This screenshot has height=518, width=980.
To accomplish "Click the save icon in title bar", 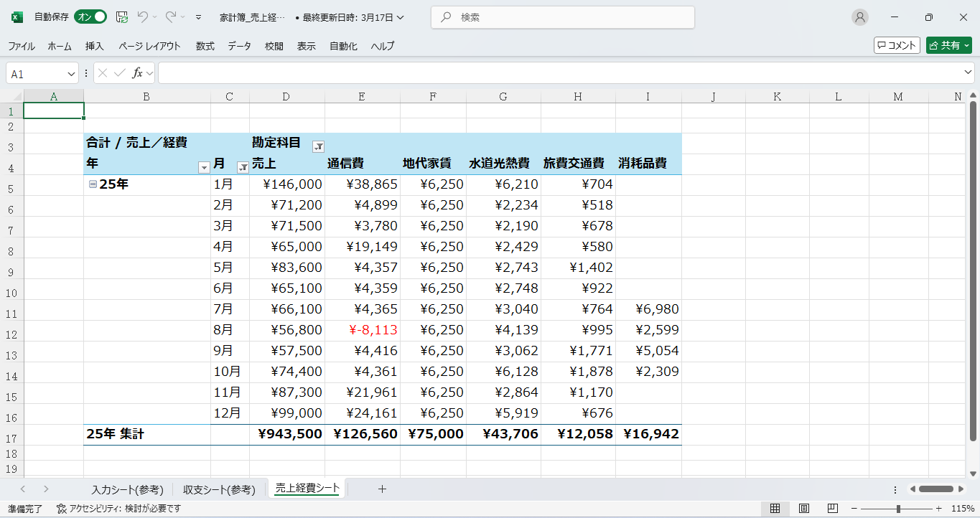I will click(x=122, y=17).
